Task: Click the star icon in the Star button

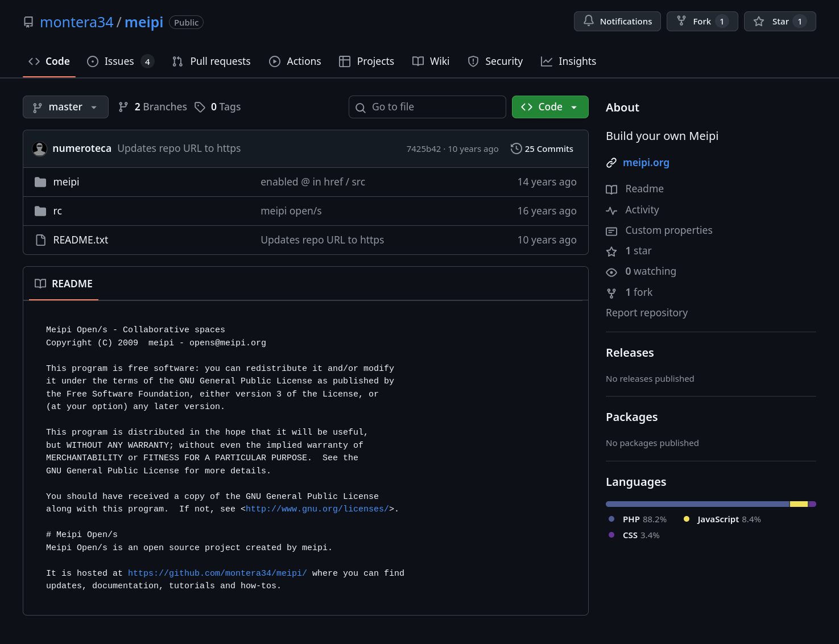Action: [759, 22]
